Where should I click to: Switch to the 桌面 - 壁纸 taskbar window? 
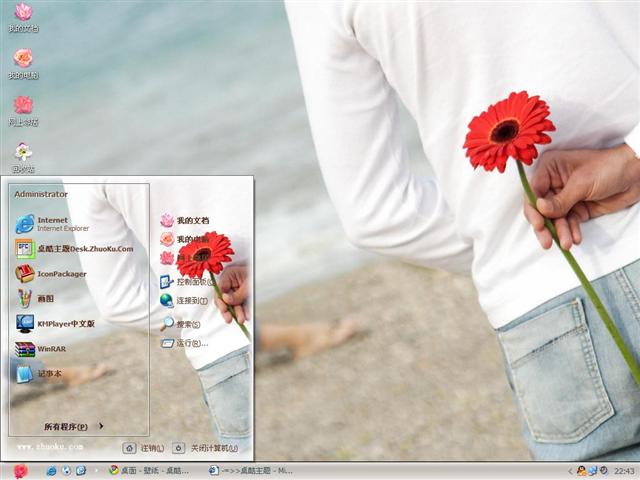[x=150, y=470]
